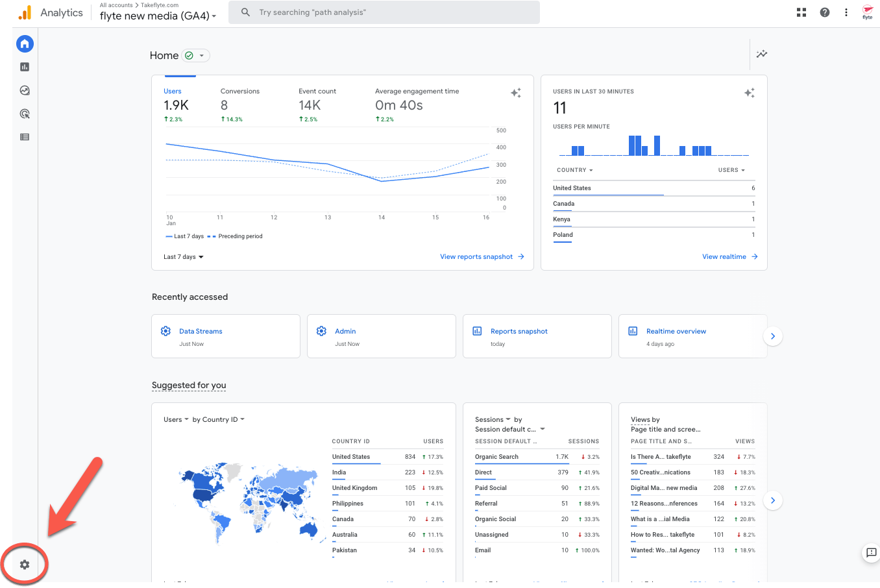Image resolution: width=880 pixels, height=588 pixels.
Task: Open the Help question mark icon
Action: coord(824,12)
